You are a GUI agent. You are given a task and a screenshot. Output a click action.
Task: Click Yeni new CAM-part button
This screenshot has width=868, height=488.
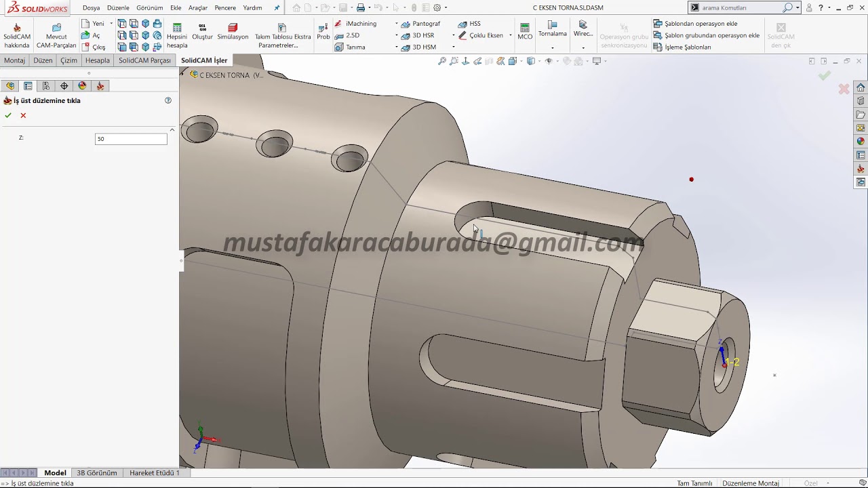point(93,24)
